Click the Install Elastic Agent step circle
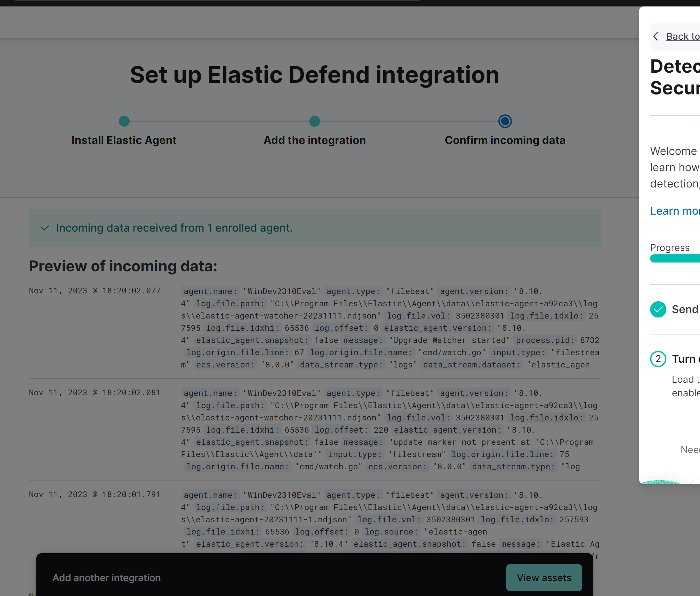Screen dimensions: 700x596 point(124,121)
